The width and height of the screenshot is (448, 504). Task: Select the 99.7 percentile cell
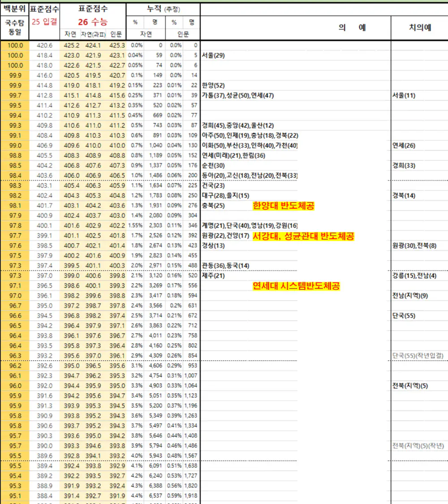tap(15, 95)
